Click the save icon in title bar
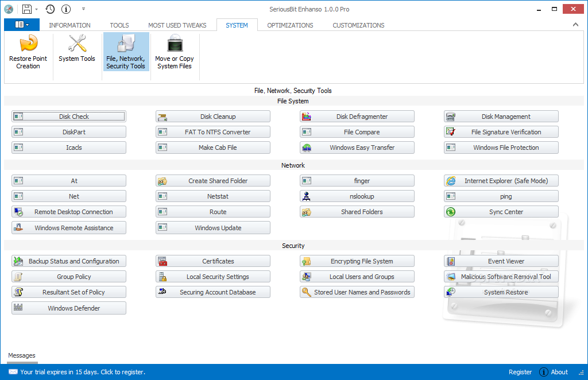The image size is (588, 380). click(26, 9)
